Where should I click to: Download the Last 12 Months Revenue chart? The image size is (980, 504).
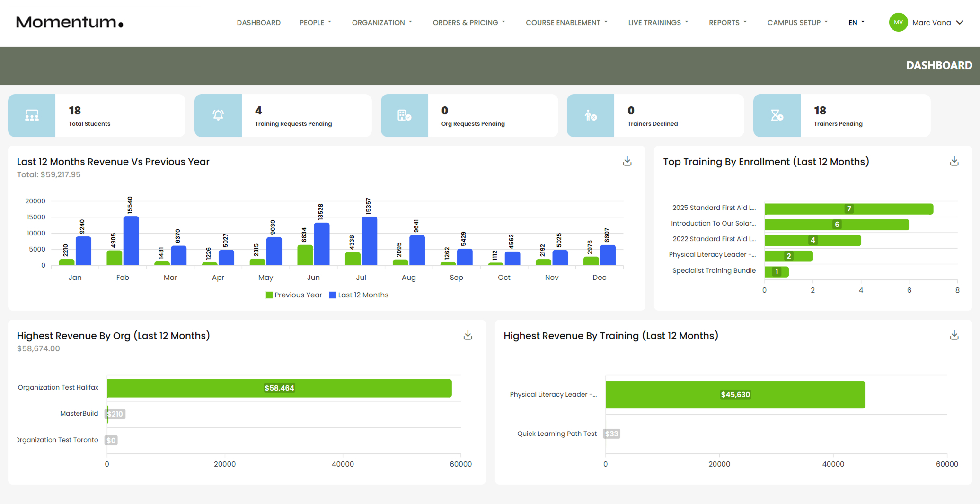[x=627, y=161]
